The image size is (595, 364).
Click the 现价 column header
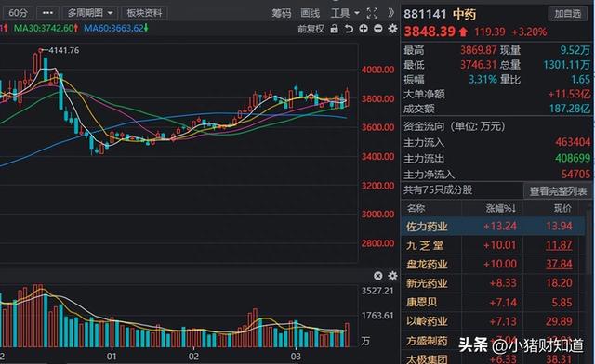click(562, 208)
